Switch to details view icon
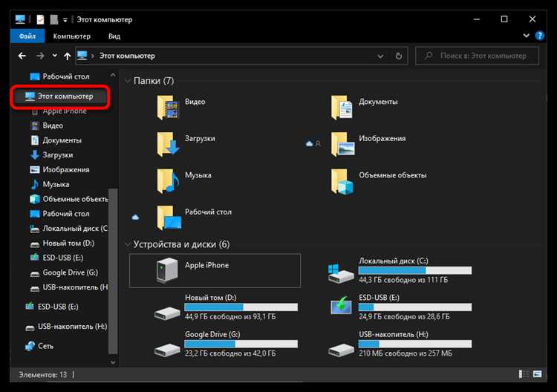The image size is (557, 392). pos(524,374)
